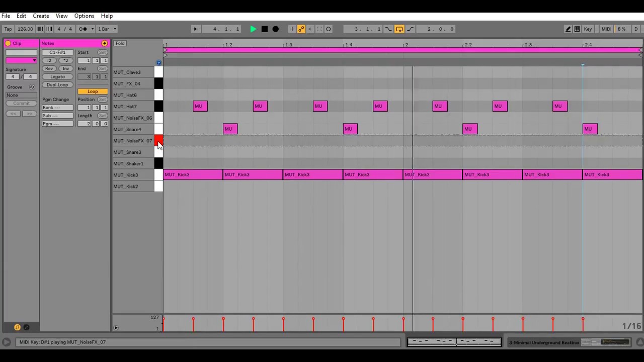Open the Groove None chooser
Image resolution: width=644 pixels, height=362 pixels.
(x=21, y=95)
